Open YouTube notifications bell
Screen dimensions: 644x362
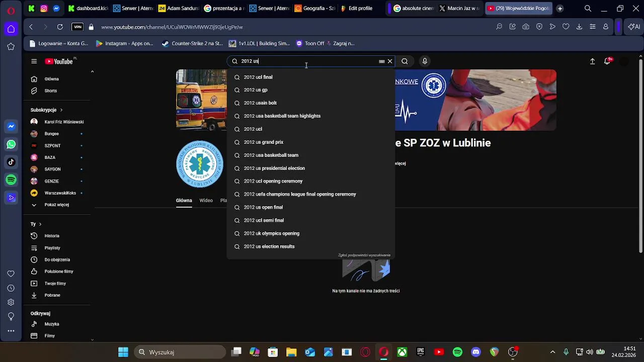608,61
